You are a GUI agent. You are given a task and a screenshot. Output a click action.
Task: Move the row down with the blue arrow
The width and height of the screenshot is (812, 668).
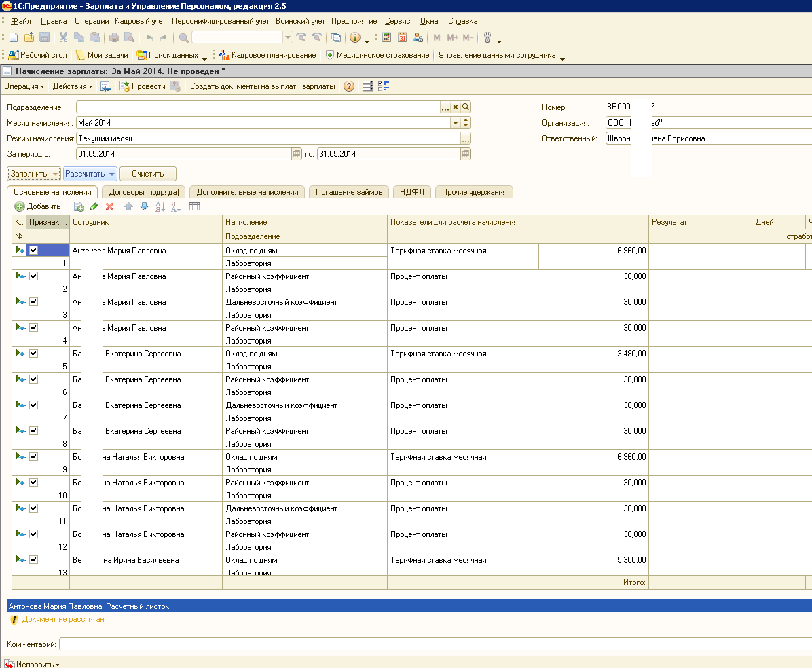click(144, 206)
